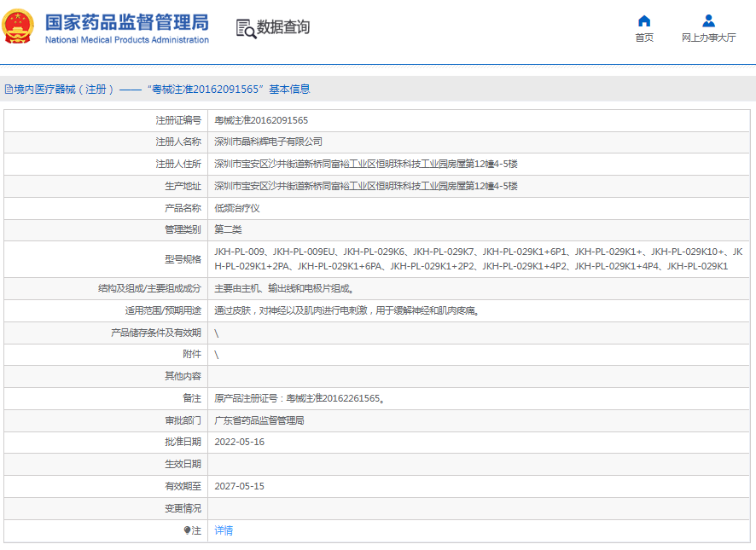
Task: Click the 管理类别 row label
Action: [183, 229]
